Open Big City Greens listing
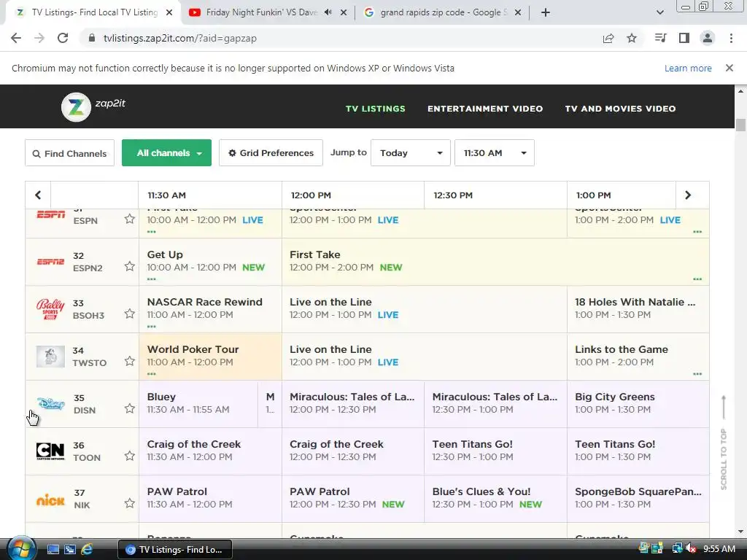 click(638, 403)
